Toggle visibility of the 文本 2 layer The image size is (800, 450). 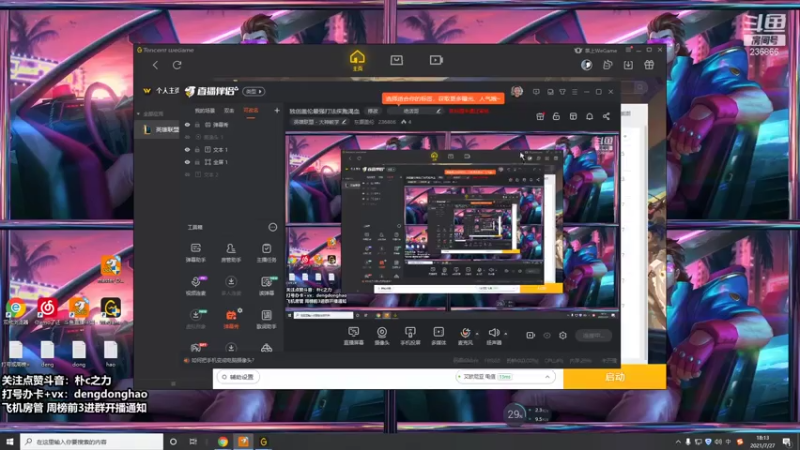click(187, 174)
